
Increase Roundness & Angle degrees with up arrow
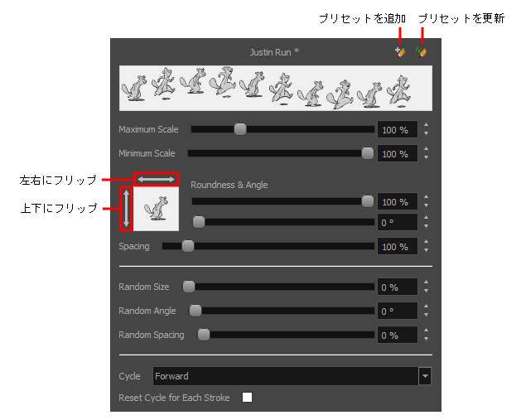426,218
